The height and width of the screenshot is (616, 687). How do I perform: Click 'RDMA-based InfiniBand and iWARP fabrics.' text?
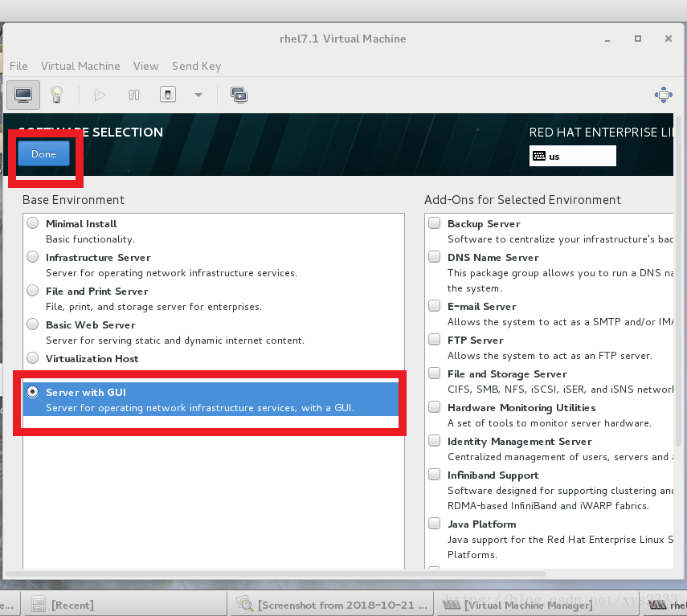pyautogui.click(x=548, y=506)
